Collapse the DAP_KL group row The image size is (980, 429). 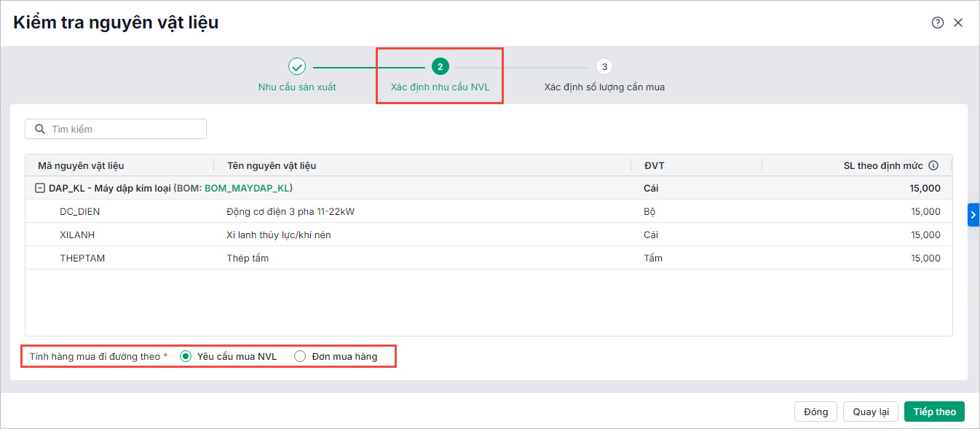click(x=40, y=188)
